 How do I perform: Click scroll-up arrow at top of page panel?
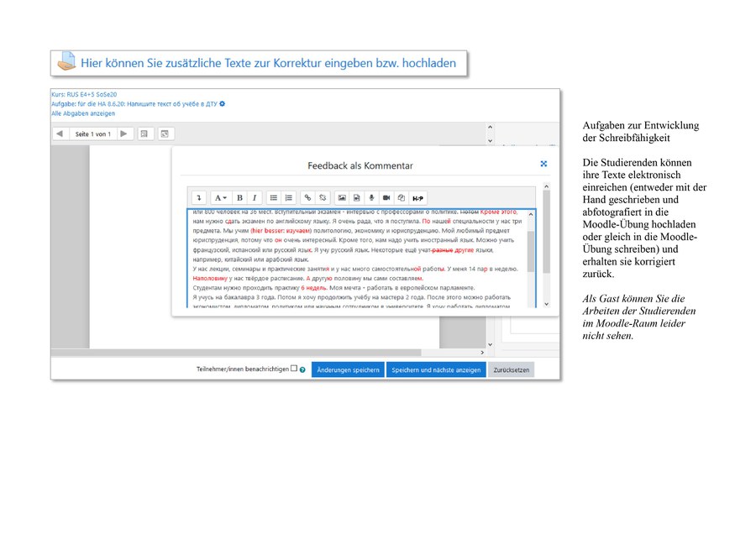[x=490, y=128]
